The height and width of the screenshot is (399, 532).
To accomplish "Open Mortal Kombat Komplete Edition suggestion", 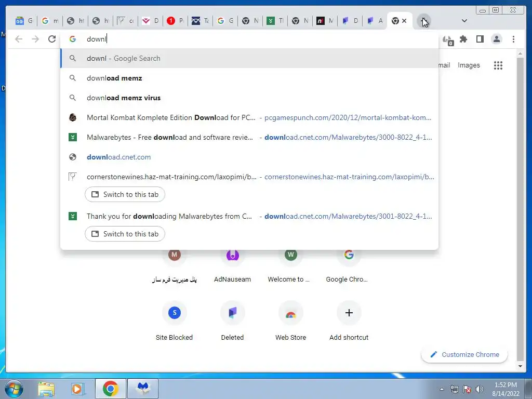I will coord(249,117).
